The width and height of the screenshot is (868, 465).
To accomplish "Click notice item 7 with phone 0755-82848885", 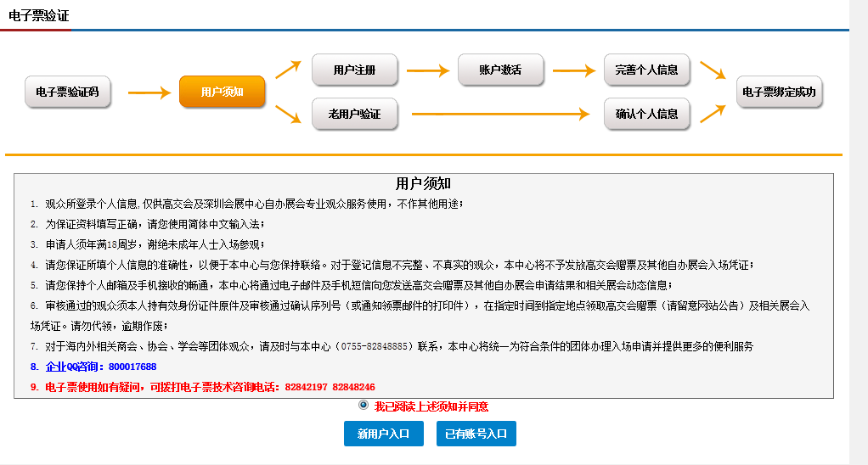I will pos(392,347).
